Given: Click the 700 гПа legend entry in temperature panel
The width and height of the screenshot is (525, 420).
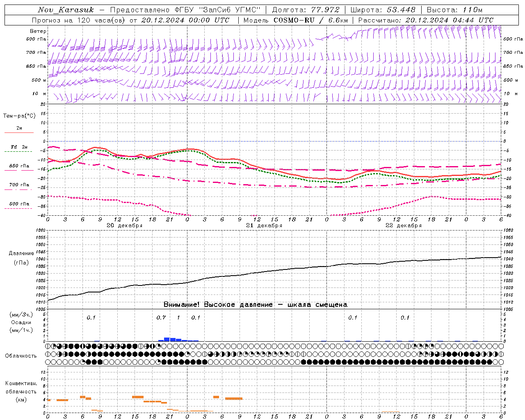Looking at the screenshot, I should pyautogui.click(x=19, y=185).
